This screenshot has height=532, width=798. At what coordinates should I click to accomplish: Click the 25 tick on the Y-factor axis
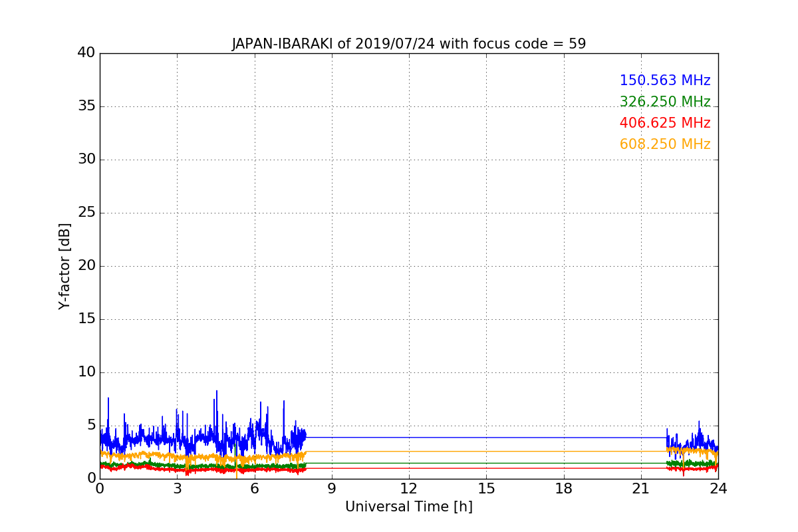(86, 213)
